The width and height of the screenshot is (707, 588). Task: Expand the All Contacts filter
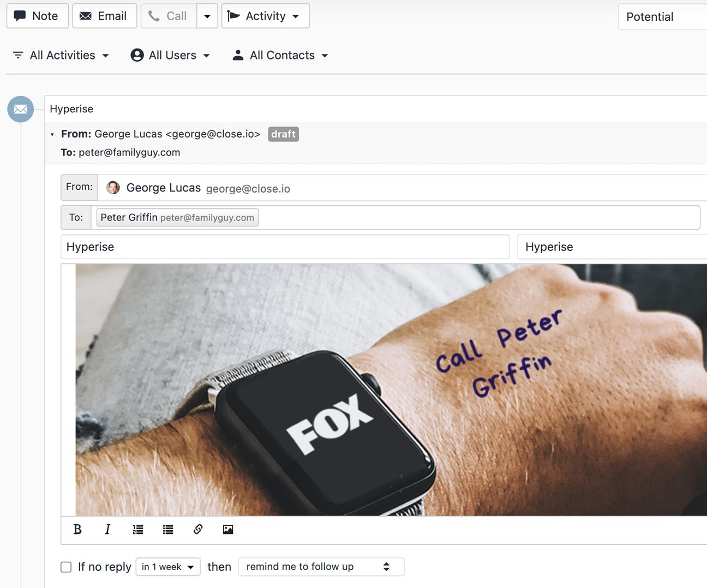280,55
